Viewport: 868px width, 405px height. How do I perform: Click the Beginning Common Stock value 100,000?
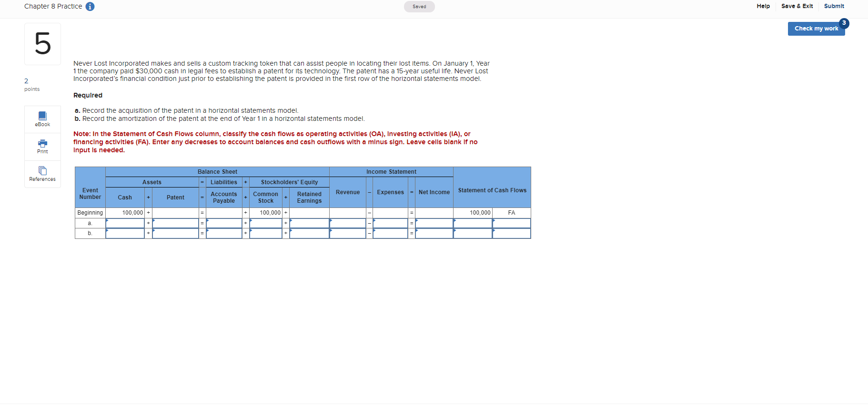(x=270, y=213)
